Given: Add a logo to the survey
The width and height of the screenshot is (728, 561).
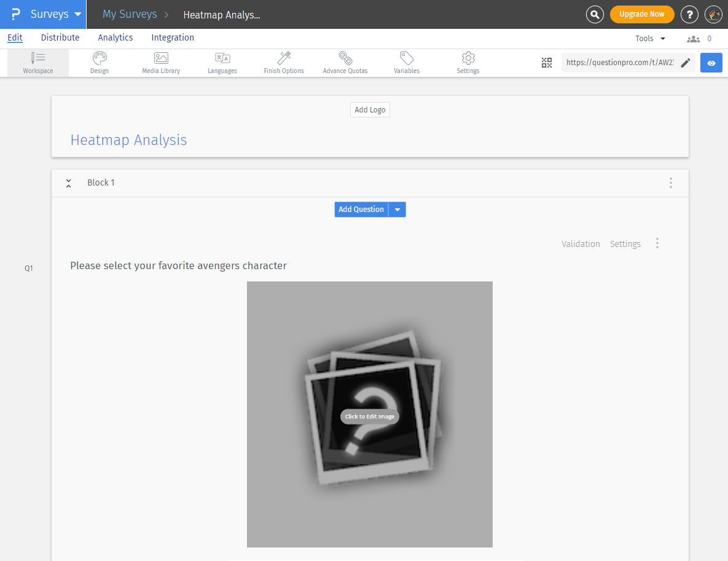Looking at the screenshot, I should pos(370,109).
